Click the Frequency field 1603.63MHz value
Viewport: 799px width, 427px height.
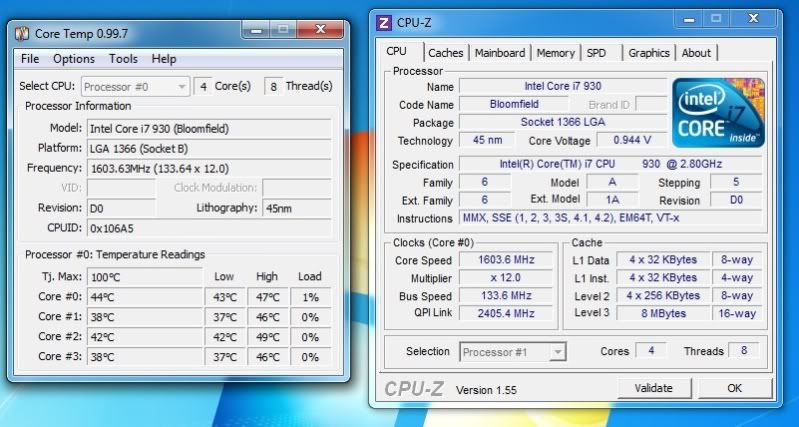tap(209, 169)
